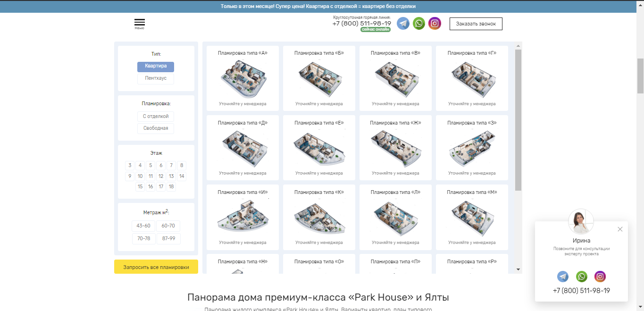Image resolution: width=644 pixels, height=311 pixels.
Task: Toggle the С отделкой layout filter
Action: pyautogui.click(x=156, y=116)
